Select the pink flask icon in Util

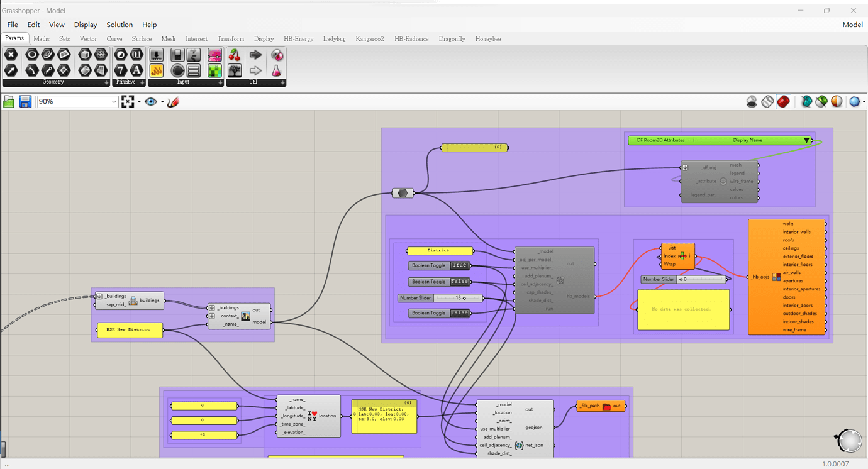(x=277, y=70)
